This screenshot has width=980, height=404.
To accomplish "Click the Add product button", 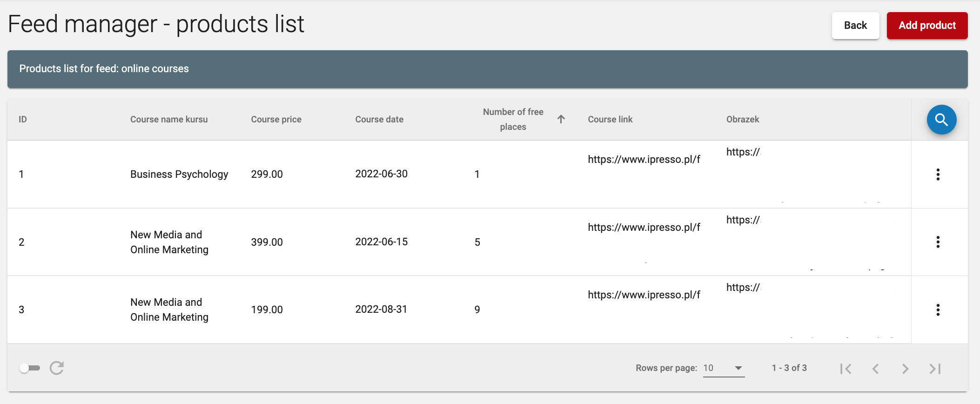I will click(927, 26).
